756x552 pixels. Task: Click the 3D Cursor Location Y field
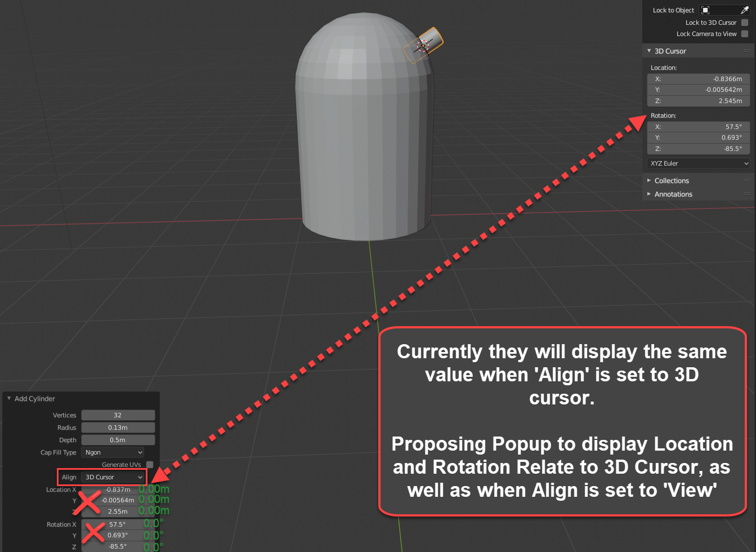(699, 90)
